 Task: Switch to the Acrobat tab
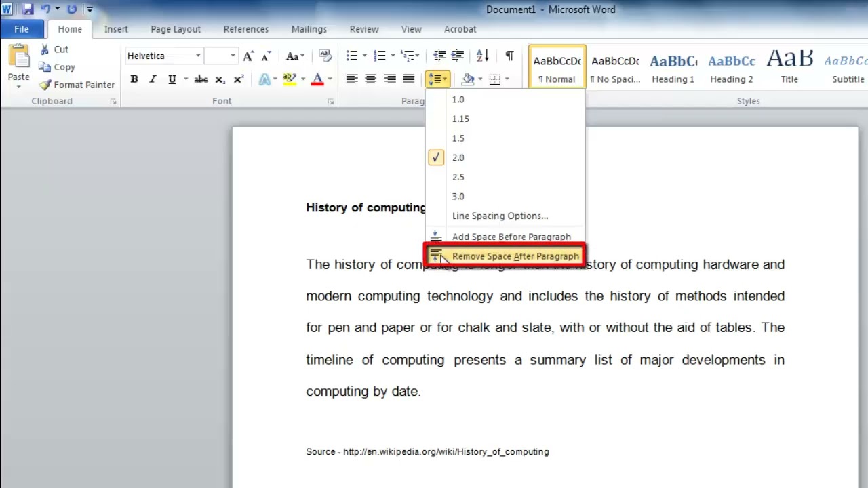point(460,29)
